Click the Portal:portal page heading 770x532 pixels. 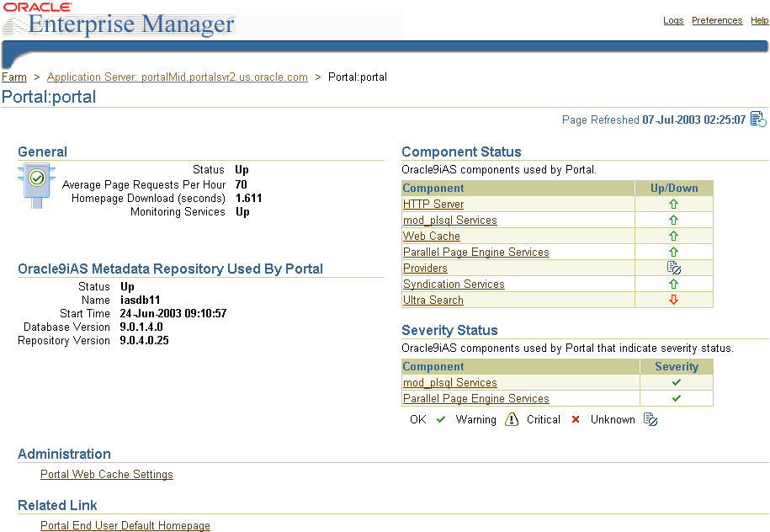pyautogui.click(x=49, y=97)
